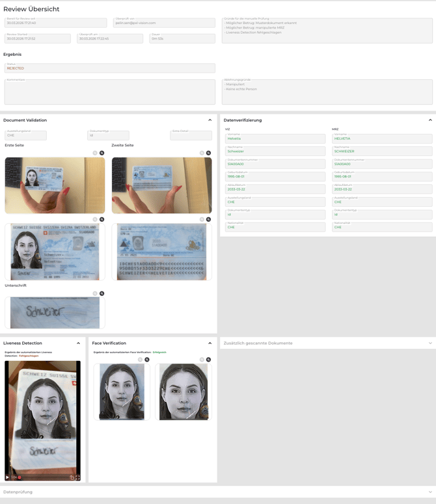Collapse the Document Validation section
This screenshot has height=504, width=436.
point(210,120)
